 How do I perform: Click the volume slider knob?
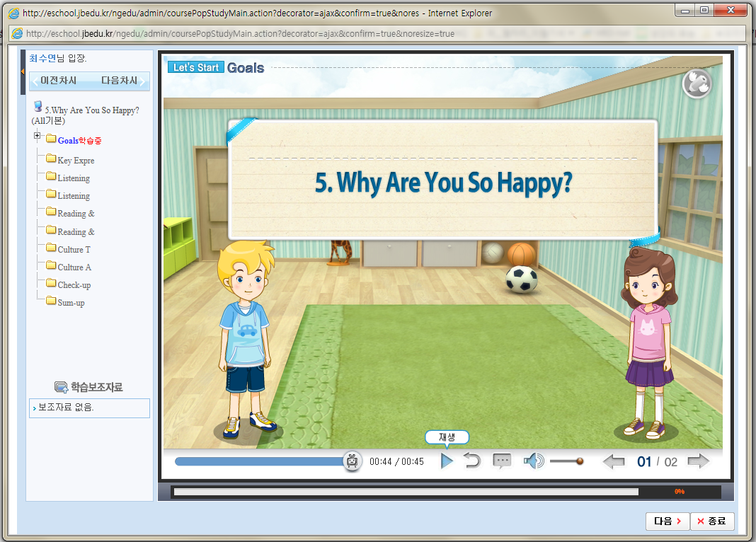tap(580, 461)
